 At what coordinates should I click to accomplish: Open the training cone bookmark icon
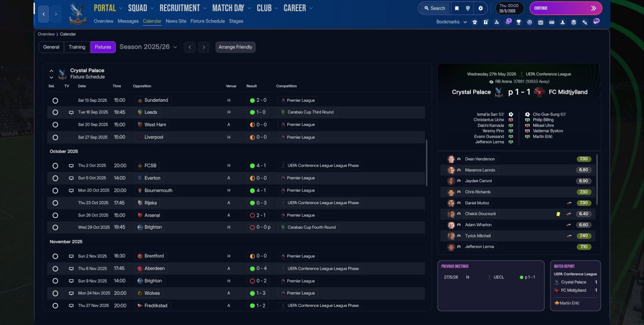pos(562,22)
